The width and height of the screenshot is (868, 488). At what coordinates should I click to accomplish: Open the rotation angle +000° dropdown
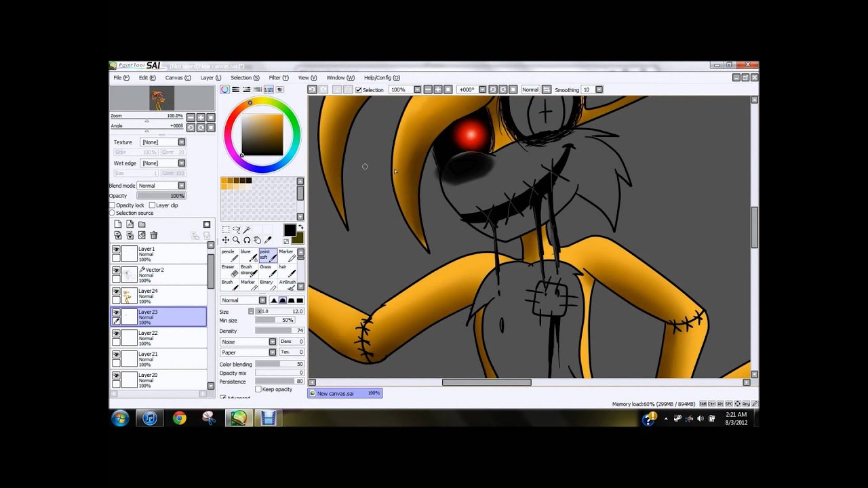pos(482,89)
